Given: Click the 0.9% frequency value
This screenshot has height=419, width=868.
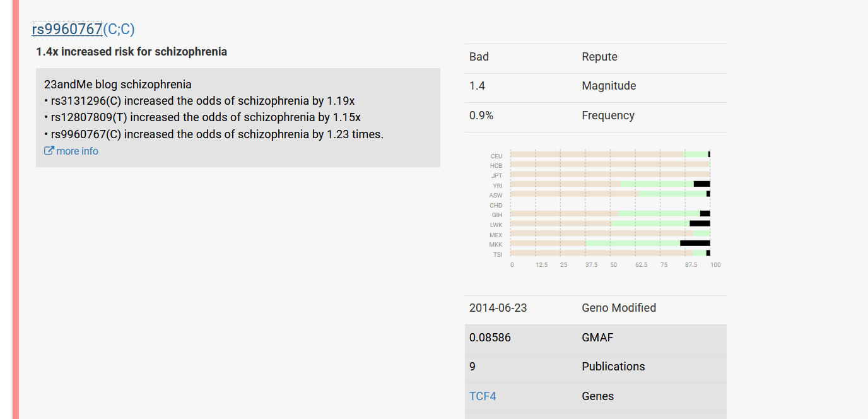Looking at the screenshot, I should [x=481, y=115].
